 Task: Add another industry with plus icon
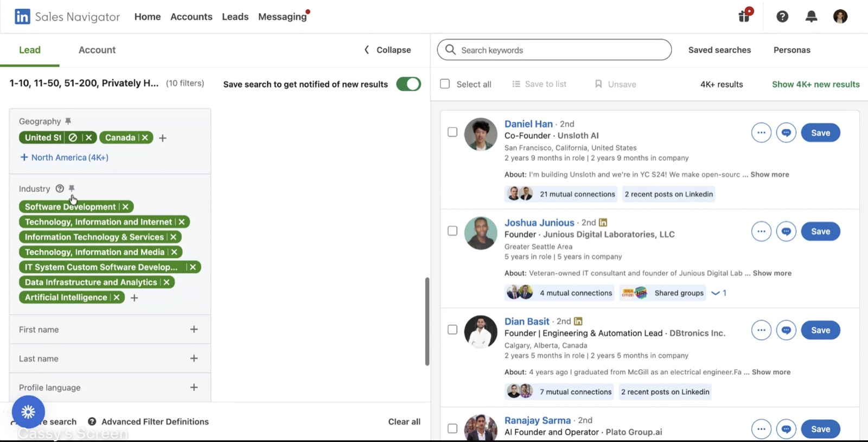135,298
